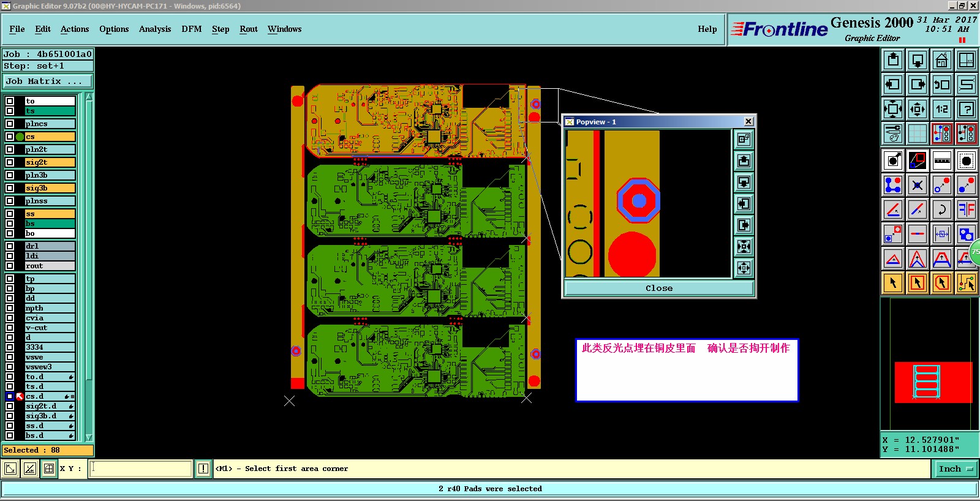Open the DFM menu

coord(192,29)
